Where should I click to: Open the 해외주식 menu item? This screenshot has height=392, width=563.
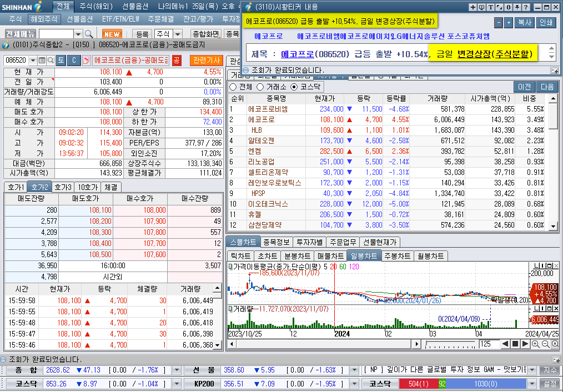[x=43, y=19]
